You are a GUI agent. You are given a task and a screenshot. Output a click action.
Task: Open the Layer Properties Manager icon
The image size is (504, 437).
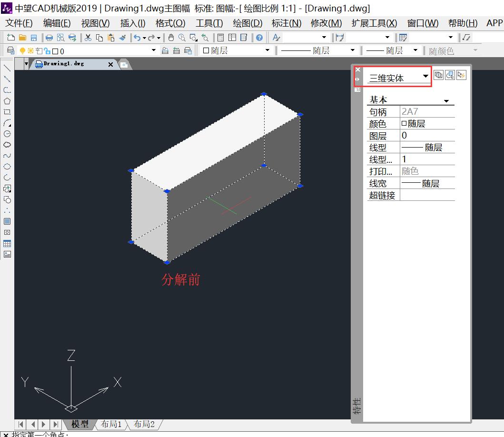10,50
